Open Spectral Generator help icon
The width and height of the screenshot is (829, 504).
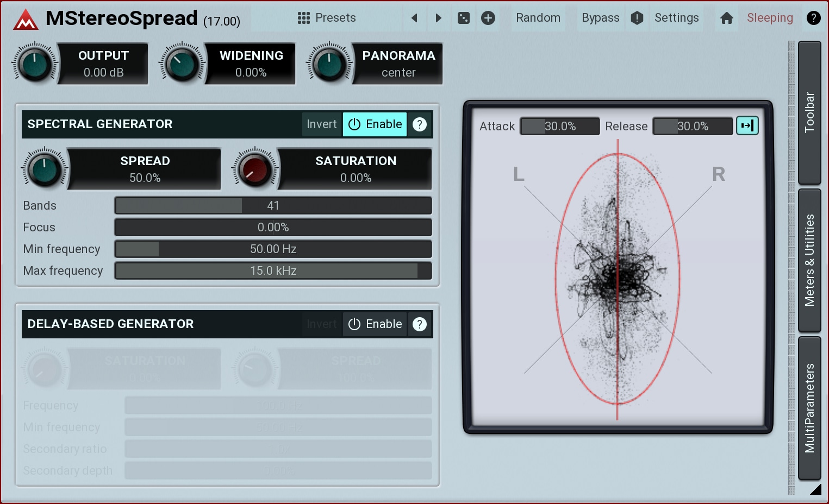(x=420, y=124)
